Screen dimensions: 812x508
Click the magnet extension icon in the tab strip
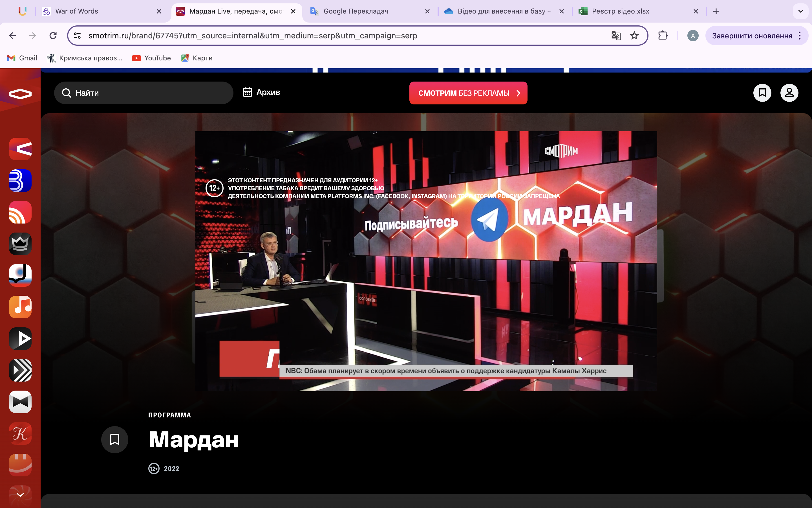coord(23,11)
